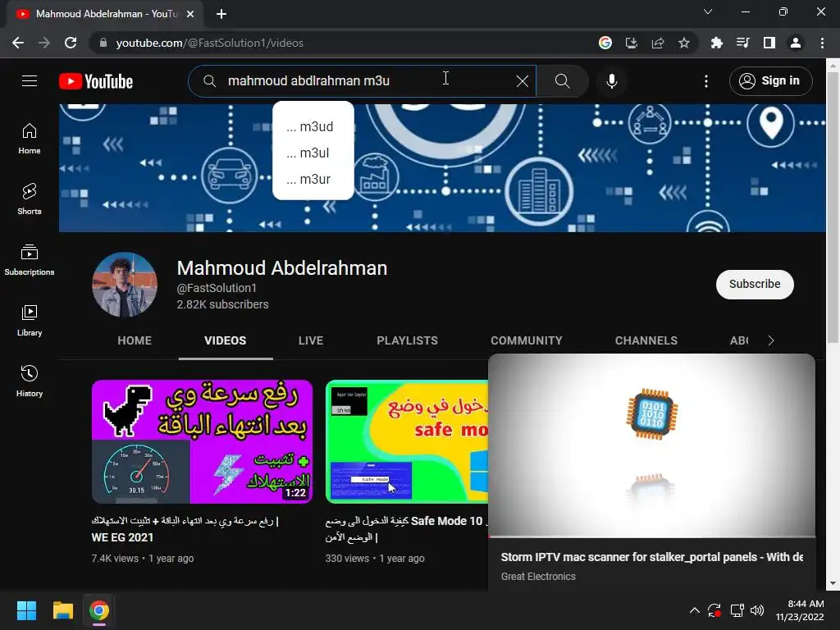This screenshot has width=840, height=630.
Task: Go back with the browser back arrow
Action: (18, 43)
